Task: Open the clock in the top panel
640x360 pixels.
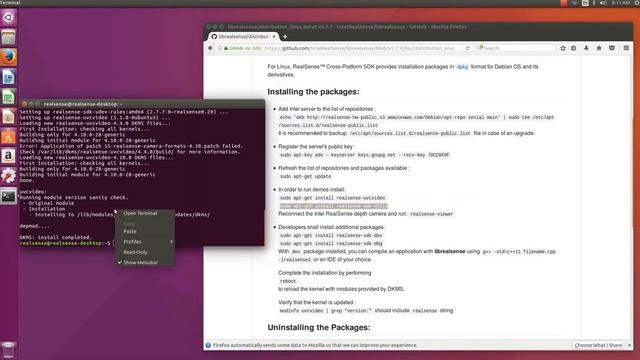Action: pyautogui.click(x=620, y=3)
